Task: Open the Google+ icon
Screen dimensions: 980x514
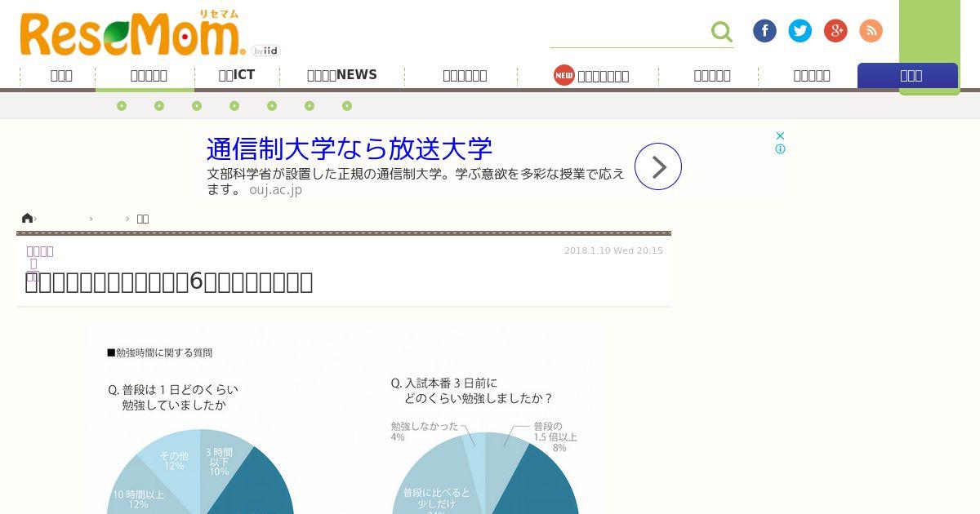Action: coord(835,31)
